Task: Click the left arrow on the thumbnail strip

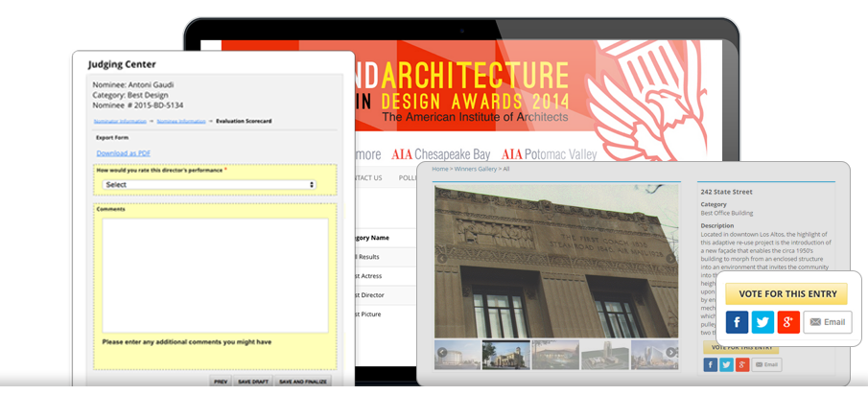Action: (x=442, y=352)
